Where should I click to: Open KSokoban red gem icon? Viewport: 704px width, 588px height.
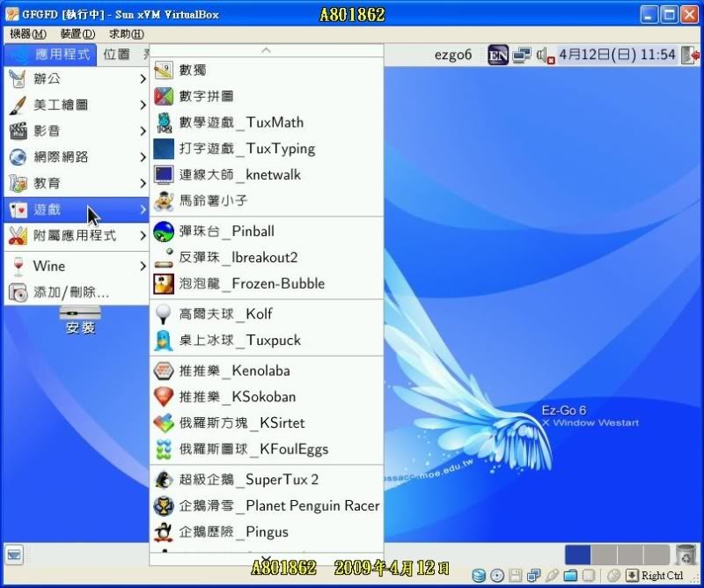(x=164, y=397)
